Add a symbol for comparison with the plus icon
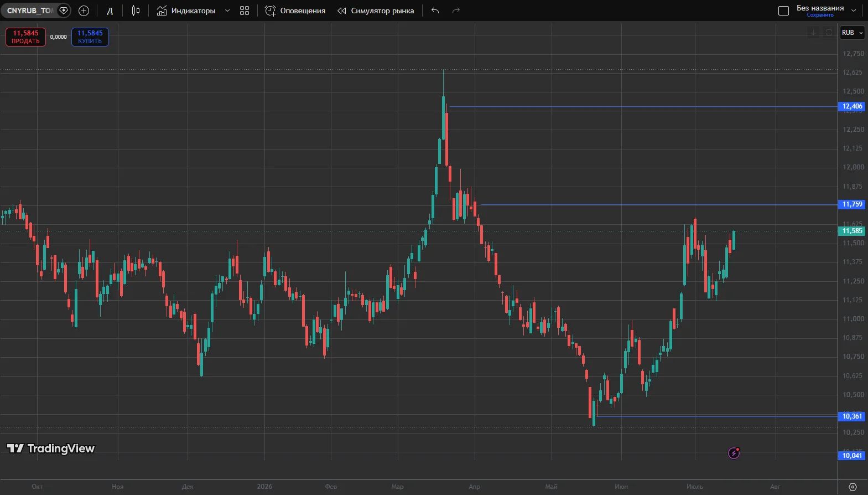This screenshot has width=868, height=495. [x=84, y=11]
